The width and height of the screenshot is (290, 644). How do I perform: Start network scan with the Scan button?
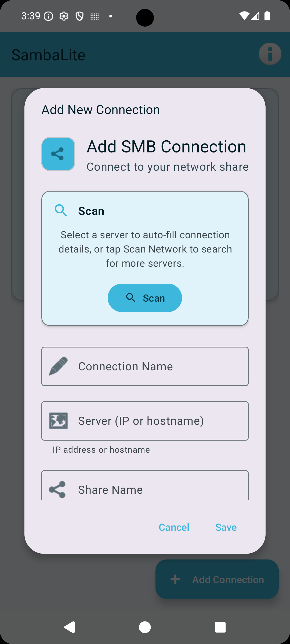point(145,298)
